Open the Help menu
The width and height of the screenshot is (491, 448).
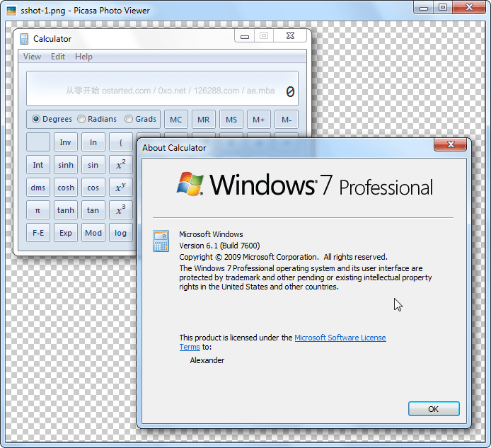[x=83, y=57]
